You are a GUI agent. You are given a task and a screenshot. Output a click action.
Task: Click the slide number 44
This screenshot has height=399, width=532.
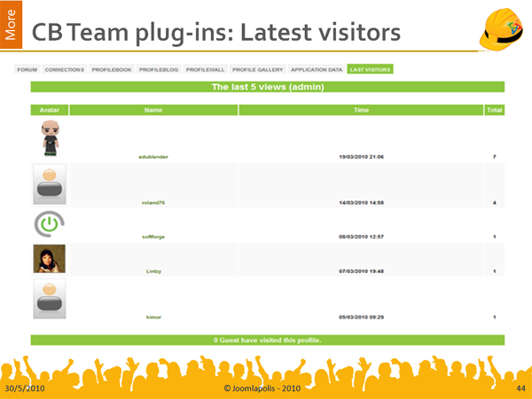point(520,388)
